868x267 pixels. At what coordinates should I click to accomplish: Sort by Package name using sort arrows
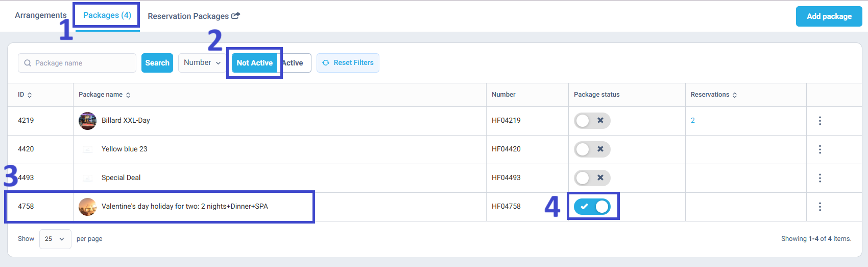point(128,95)
